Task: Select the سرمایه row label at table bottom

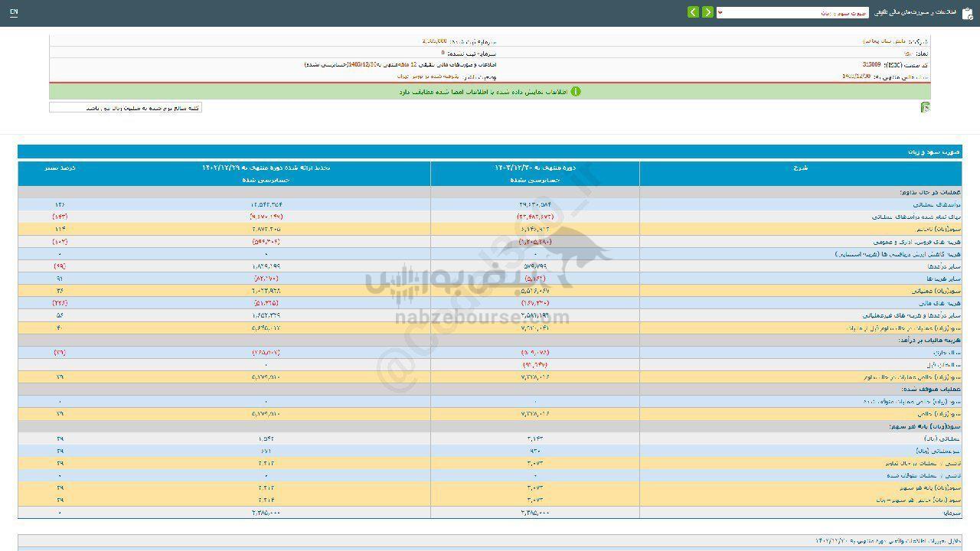Action: coord(952,512)
